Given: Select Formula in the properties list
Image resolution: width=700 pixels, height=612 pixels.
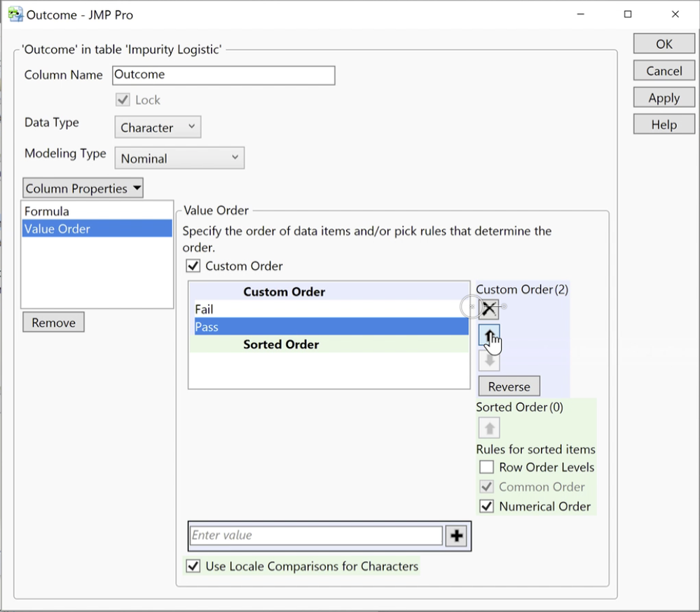Looking at the screenshot, I should coord(97,211).
